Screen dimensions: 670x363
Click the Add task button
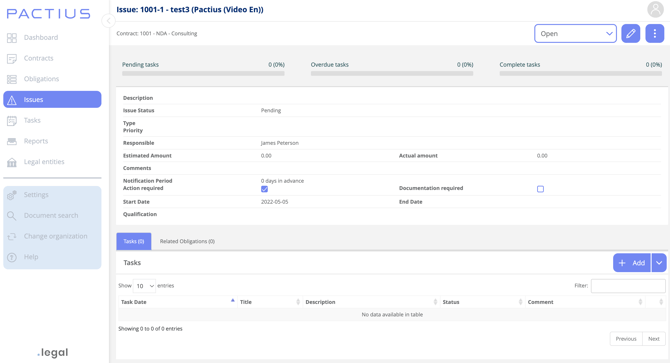632,263
